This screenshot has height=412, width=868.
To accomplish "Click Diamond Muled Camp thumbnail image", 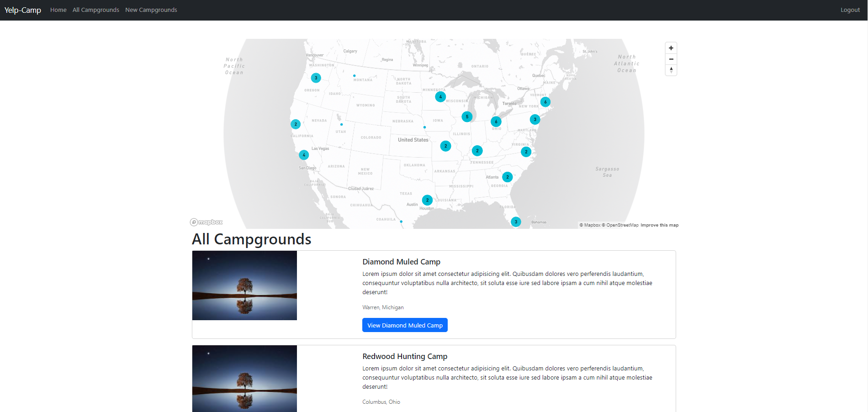I will [244, 285].
